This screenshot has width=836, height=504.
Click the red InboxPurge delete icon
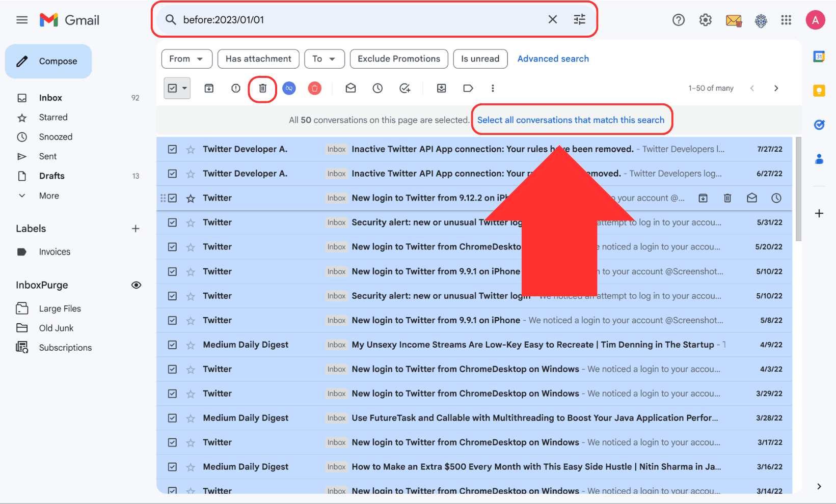(x=315, y=88)
